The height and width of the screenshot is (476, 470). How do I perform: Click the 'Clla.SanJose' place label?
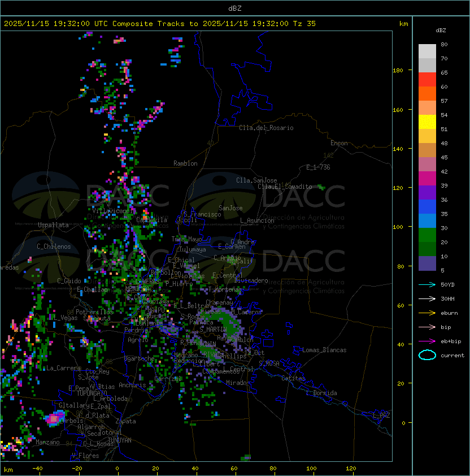[256, 180]
